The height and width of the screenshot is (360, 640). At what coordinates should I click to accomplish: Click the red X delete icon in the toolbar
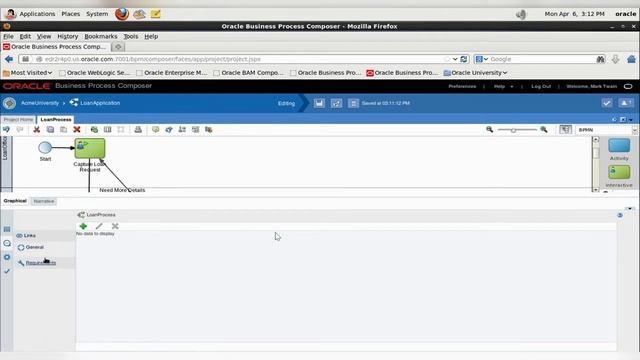click(77, 129)
